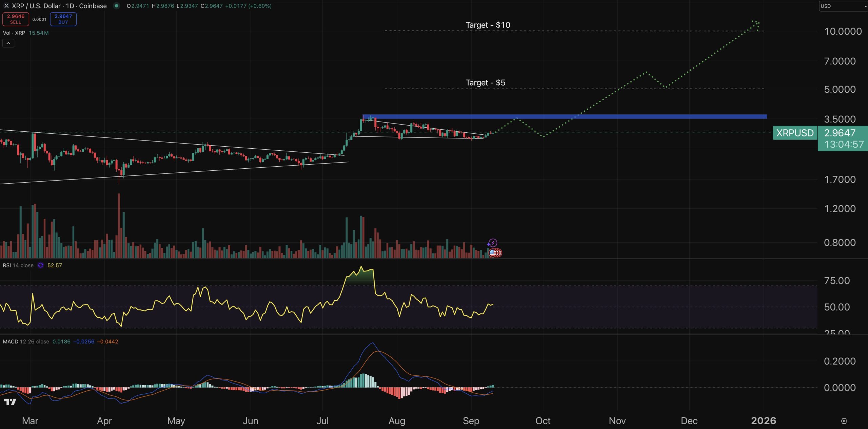868x429 pixels.
Task: Click the XRP symbol logo icon
Action: (6, 6)
